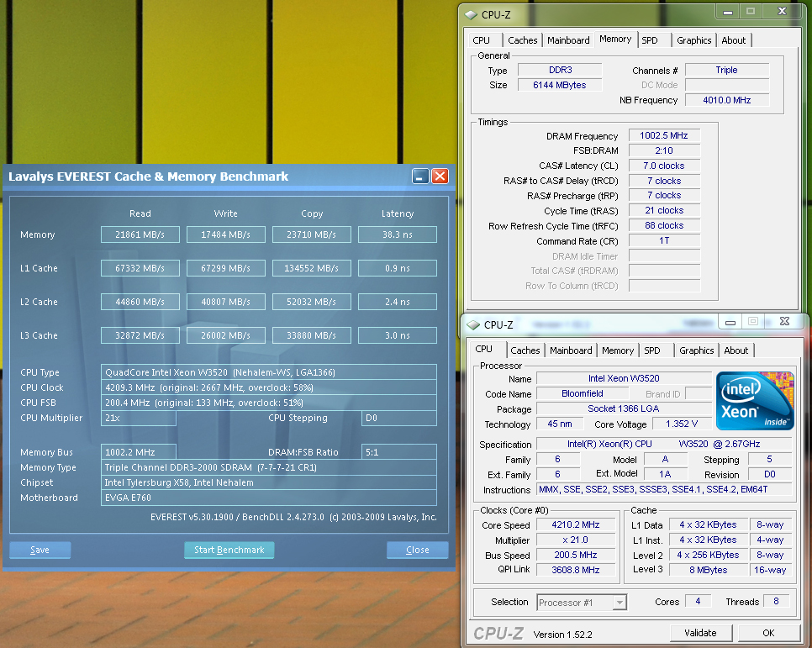Click the Memory Write value 17484 MB/s

click(226, 234)
